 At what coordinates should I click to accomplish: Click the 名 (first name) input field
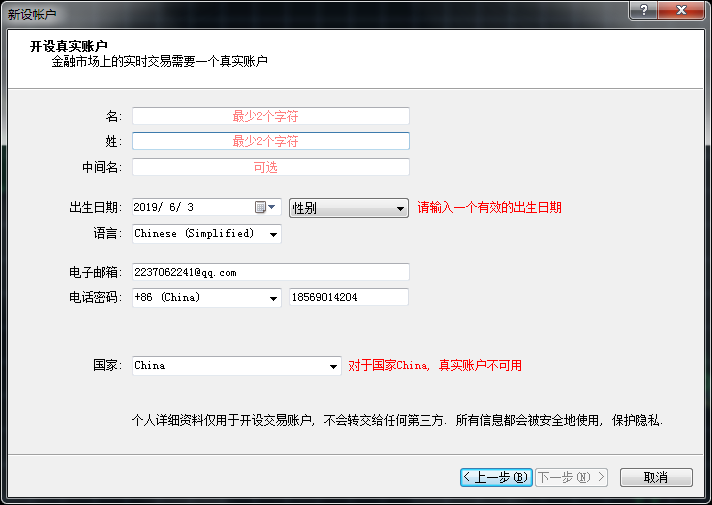(x=271, y=116)
